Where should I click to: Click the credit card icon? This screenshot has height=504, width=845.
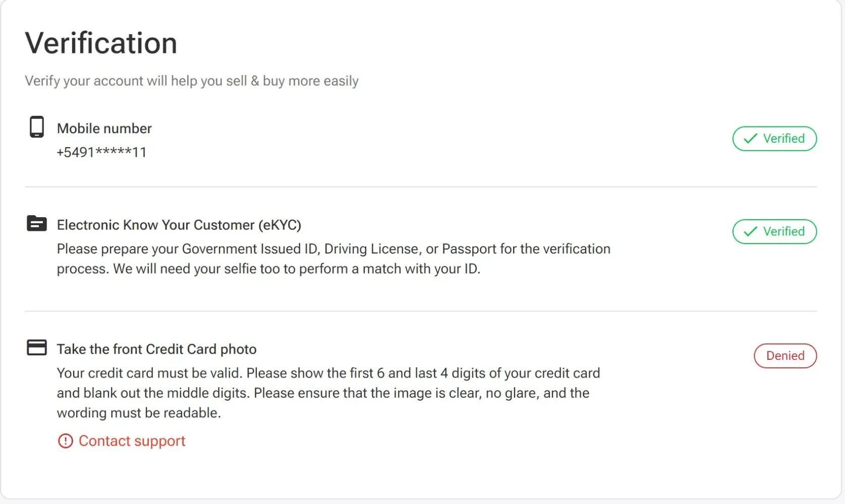tap(37, 347)
